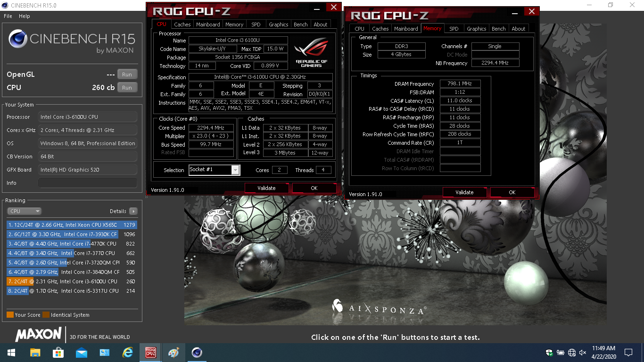Click the Intel Core i3 6100U name field
The width and height of the screenshot is (644, 362).
[238, 41]
